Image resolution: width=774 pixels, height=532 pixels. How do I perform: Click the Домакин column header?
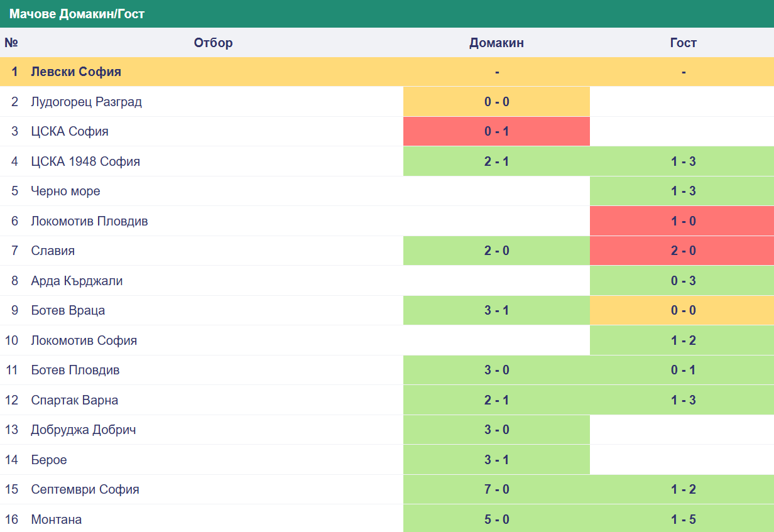pyautogui.click(x=496, y=43)
